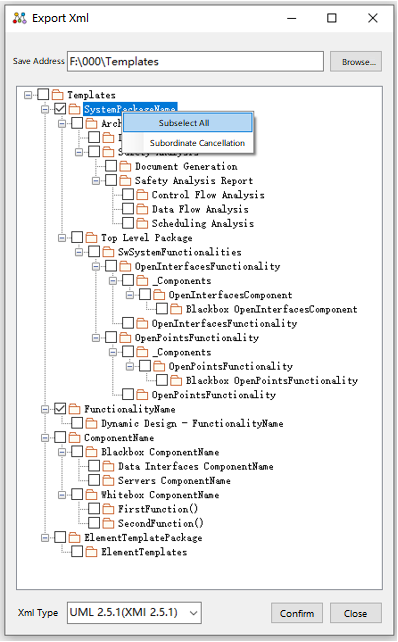The image size is (398, 642).
Task: Click the Save Address input field
Action: pos(195,61)
